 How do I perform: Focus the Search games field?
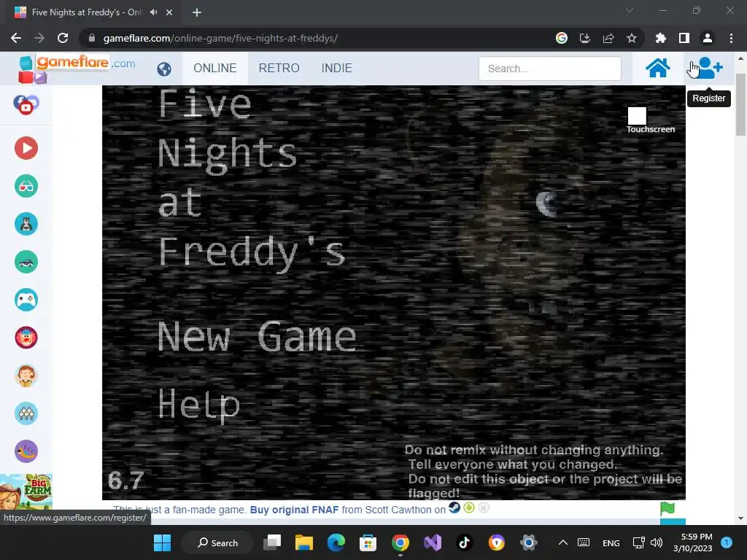pos(550,69)
